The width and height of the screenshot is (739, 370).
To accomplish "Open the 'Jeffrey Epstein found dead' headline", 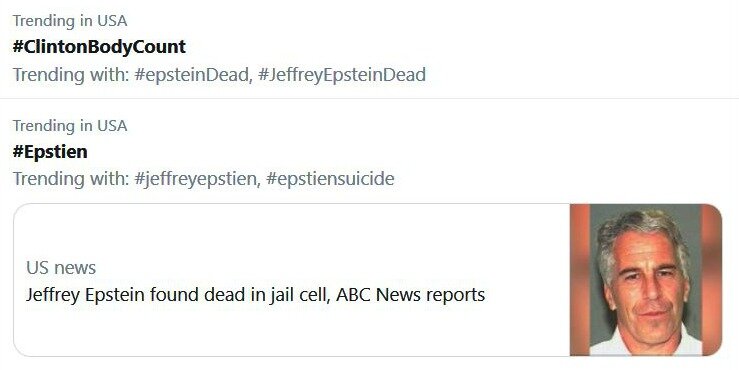I will pyautogui.click(x=255, y=295).
